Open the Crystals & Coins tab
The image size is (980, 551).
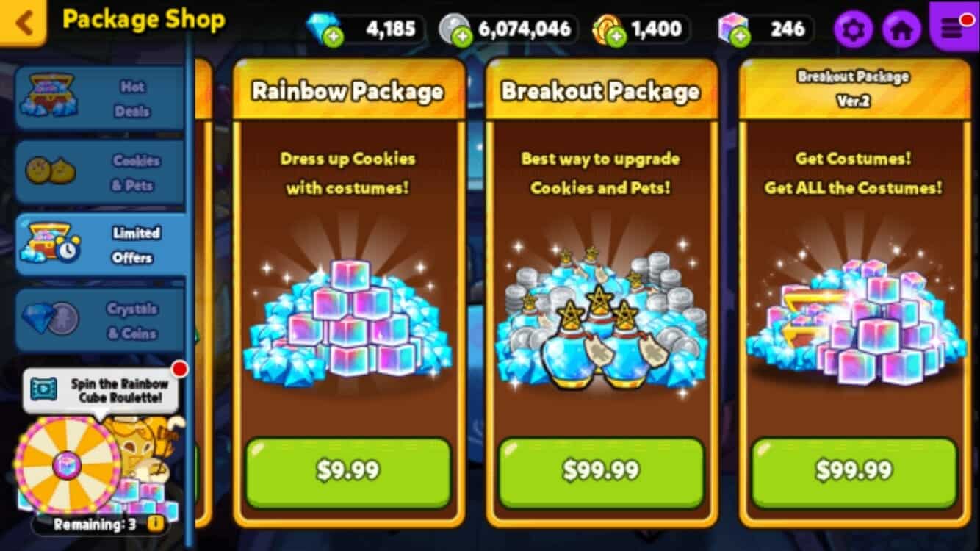click(99, 320)
